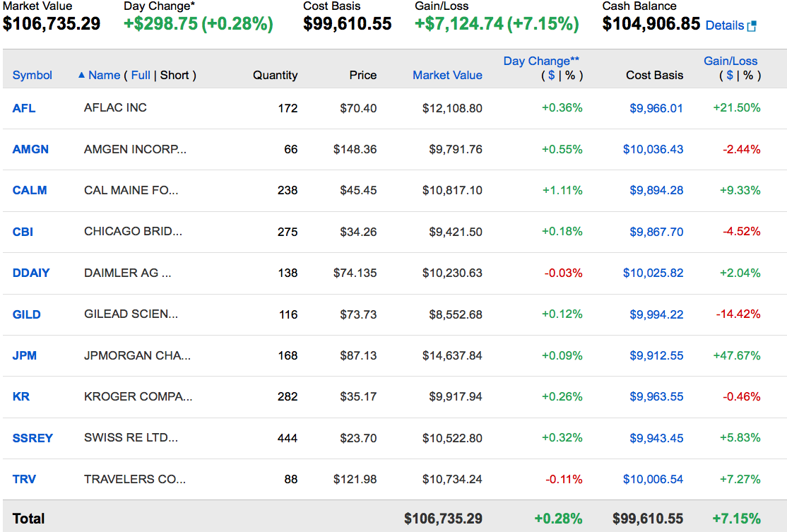Click SSREY quantity 444
The height and width of the screenshot is (532, 787).
(288, 438)
